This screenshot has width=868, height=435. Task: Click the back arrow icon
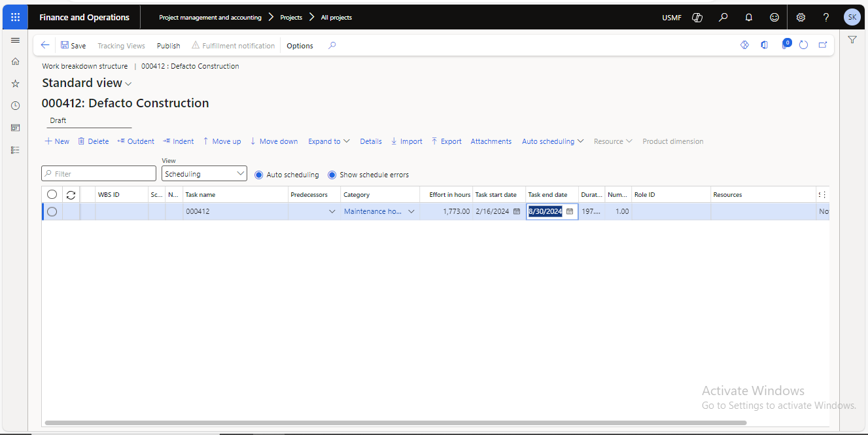coord(45,45)
